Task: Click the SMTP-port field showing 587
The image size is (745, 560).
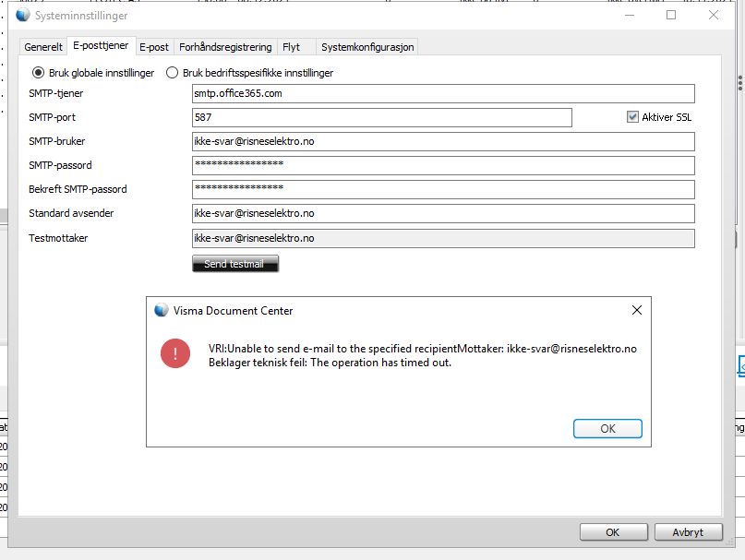Action: click(382, 117)
